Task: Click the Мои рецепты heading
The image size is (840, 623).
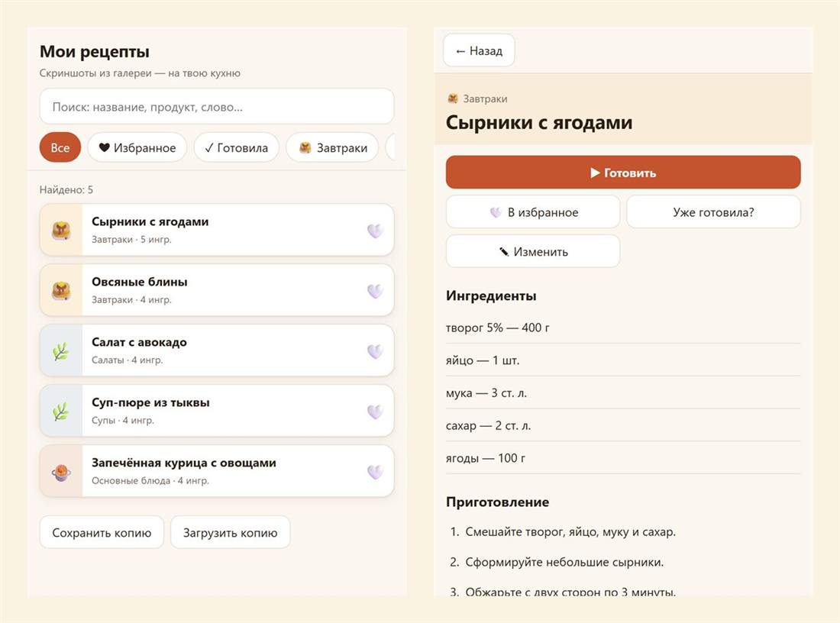Action: click(95, 51)
